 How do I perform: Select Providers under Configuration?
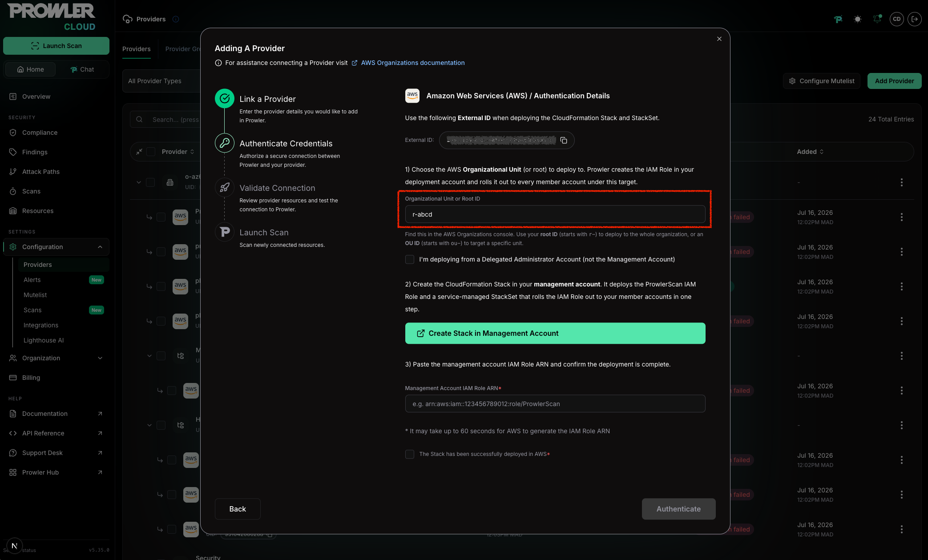[x=63, y=265]
